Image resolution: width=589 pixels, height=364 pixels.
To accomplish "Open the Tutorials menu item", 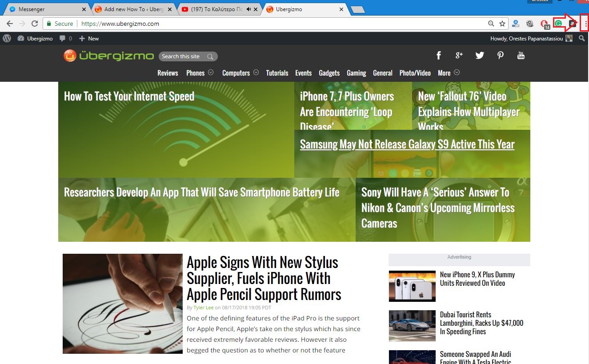I will tap(277, 73).
